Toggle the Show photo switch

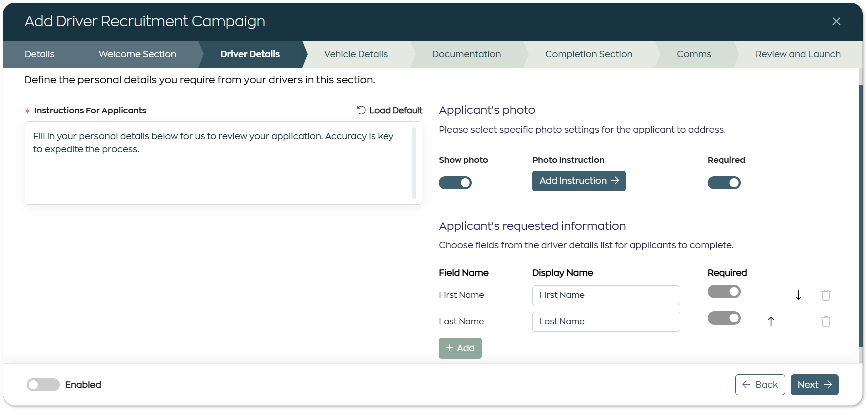[x=455, y=183]
